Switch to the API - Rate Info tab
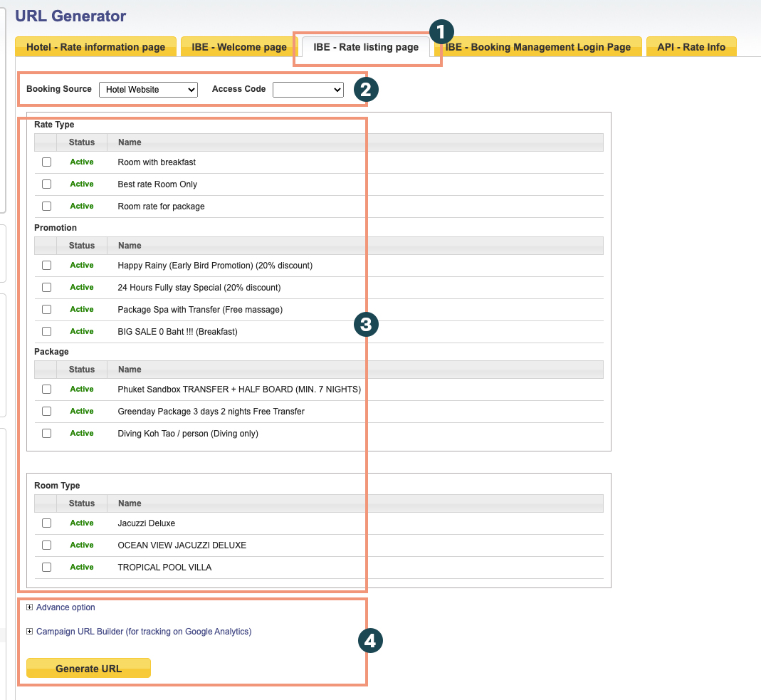761x700 pixels. [x=691, y=46]
